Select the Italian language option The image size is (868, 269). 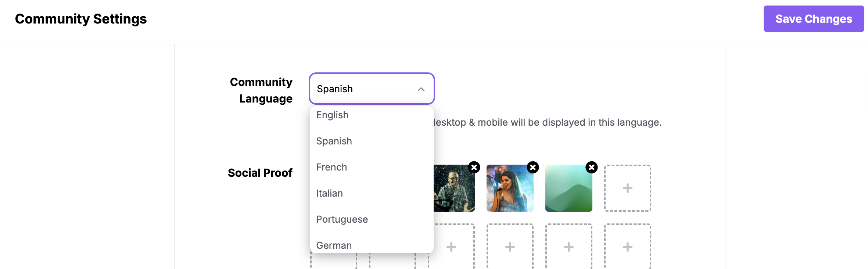pyautogui.click(x=329, y=193)
